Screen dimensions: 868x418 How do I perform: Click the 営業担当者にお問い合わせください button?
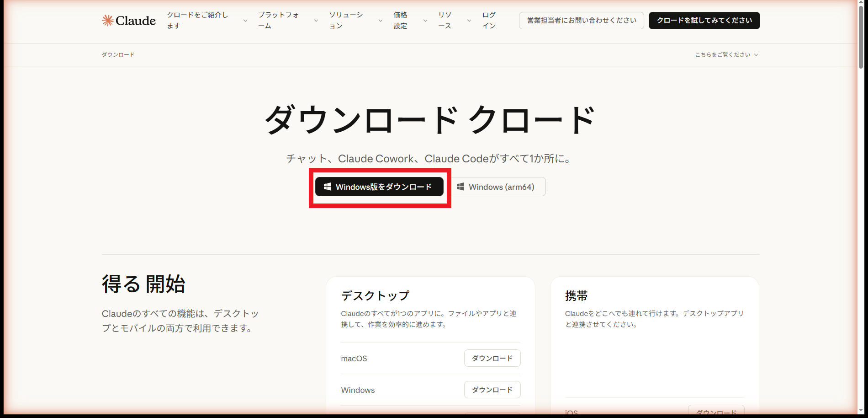[581, 20]
